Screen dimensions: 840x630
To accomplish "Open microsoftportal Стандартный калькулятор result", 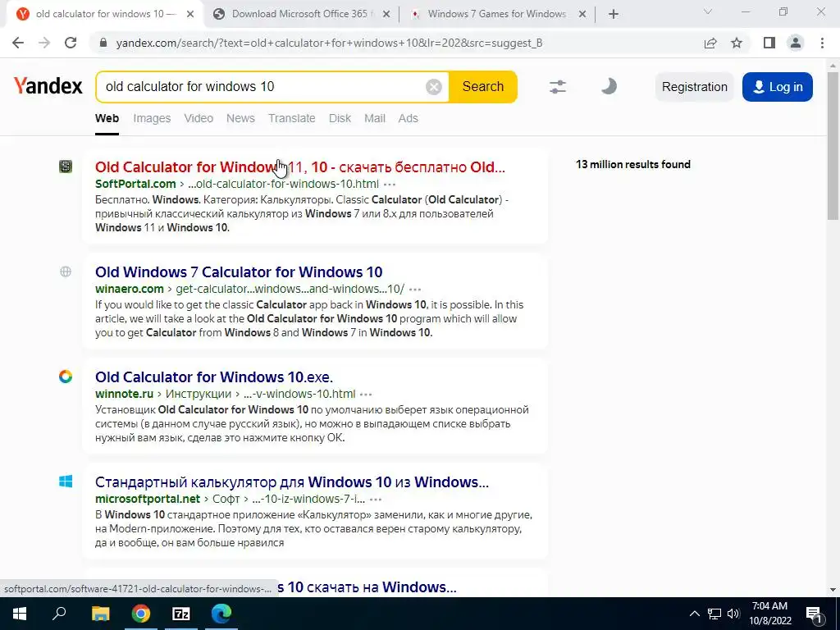I will click(x=292, y=482).
